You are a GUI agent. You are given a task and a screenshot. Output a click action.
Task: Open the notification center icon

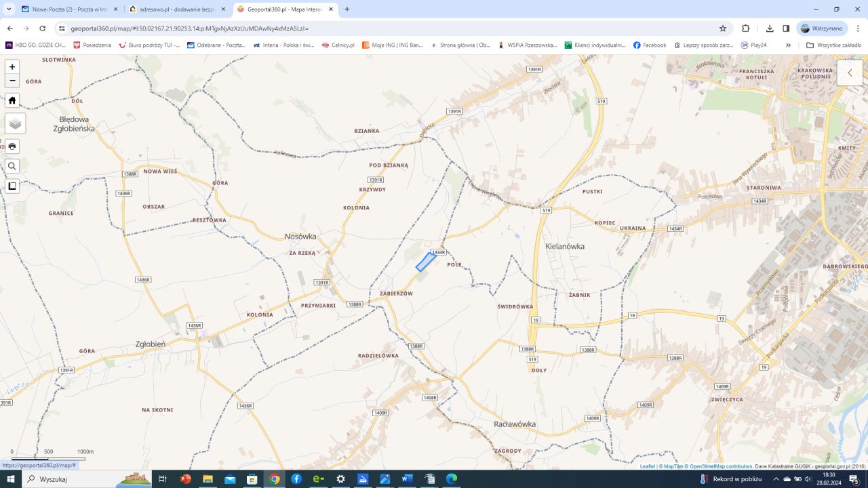854,479
